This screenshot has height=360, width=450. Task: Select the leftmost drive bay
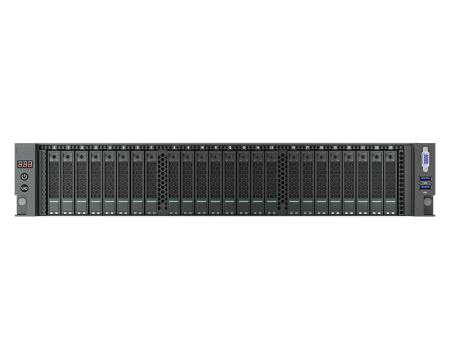tap(54, 183)
